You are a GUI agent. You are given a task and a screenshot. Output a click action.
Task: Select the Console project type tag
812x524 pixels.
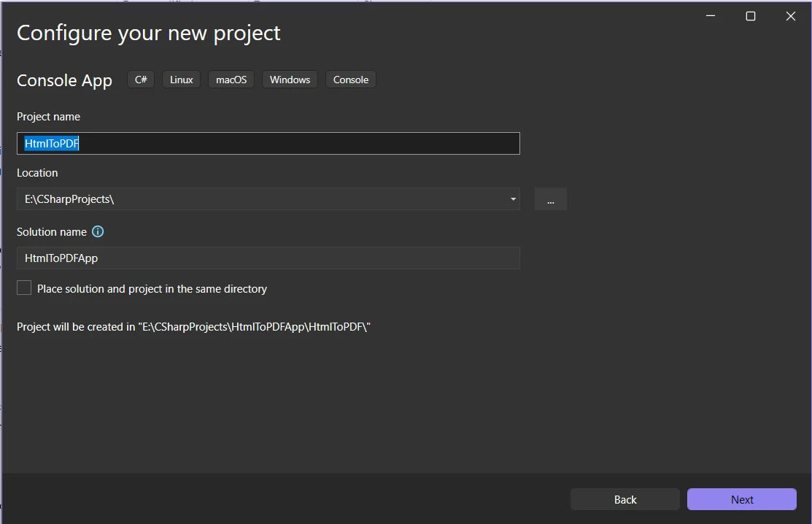coord(350,80)
